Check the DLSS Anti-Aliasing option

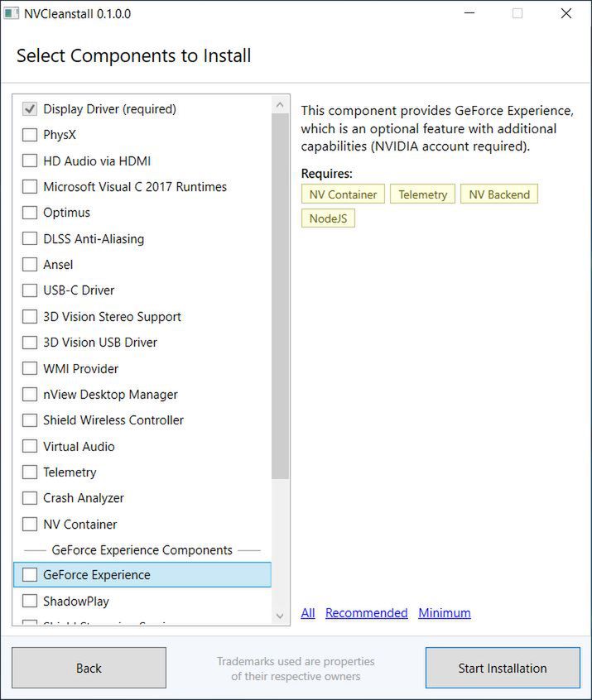(30, 239)
